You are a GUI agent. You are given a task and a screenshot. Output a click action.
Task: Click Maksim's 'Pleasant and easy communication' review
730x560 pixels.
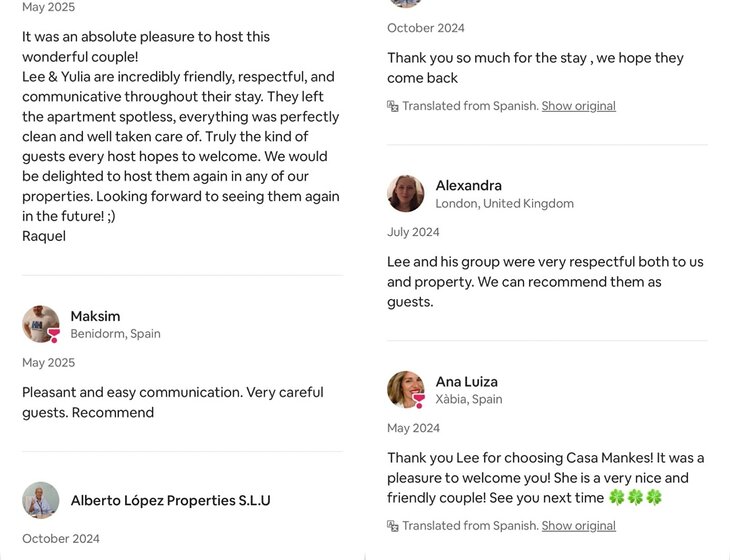[x=172, y=402]
